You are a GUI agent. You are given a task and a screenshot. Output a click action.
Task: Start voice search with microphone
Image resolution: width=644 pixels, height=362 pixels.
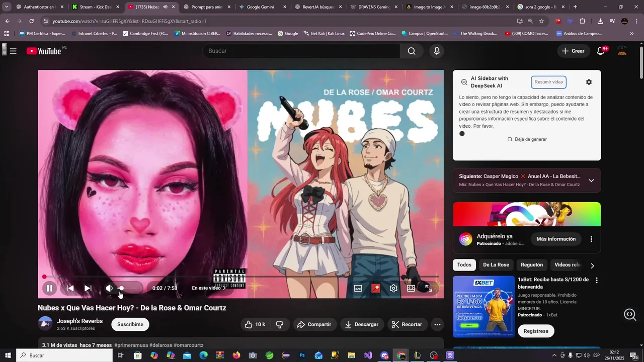point(437,51)
